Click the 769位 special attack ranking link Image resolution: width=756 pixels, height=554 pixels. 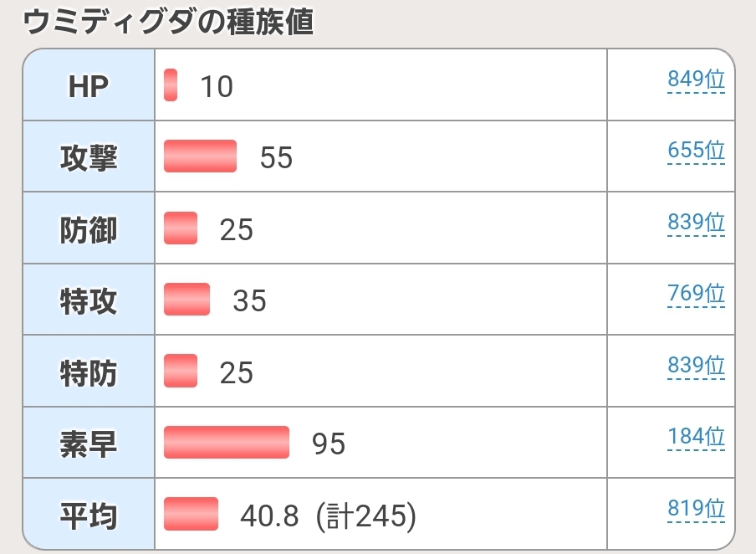pos(696,294)
